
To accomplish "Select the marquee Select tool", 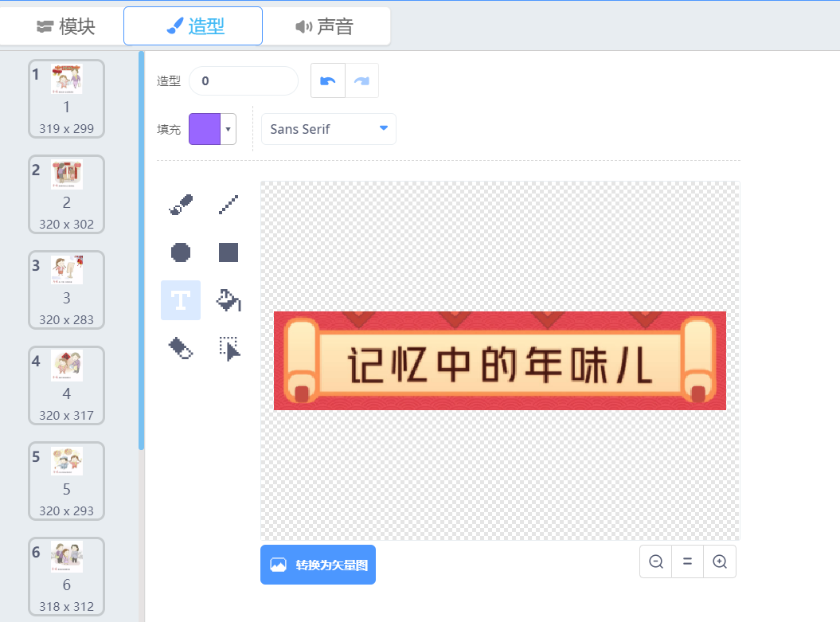I will pos(229,348).
